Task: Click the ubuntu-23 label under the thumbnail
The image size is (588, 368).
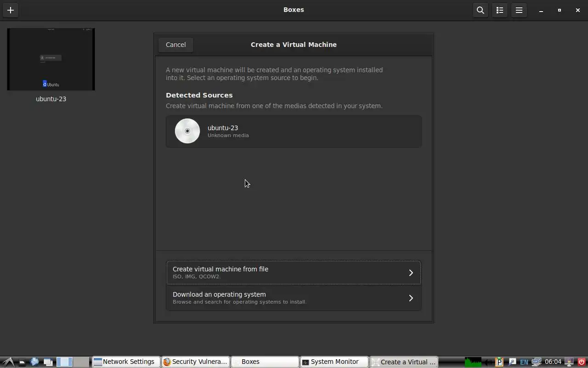Action: click(x=51, y=99)
